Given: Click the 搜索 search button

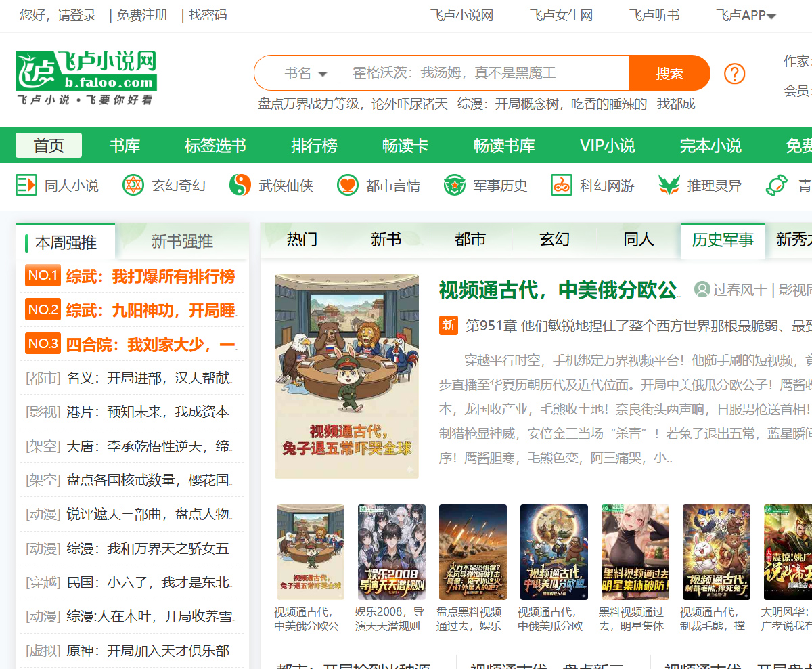Looking at the screenshot, I should click(670, 72).
